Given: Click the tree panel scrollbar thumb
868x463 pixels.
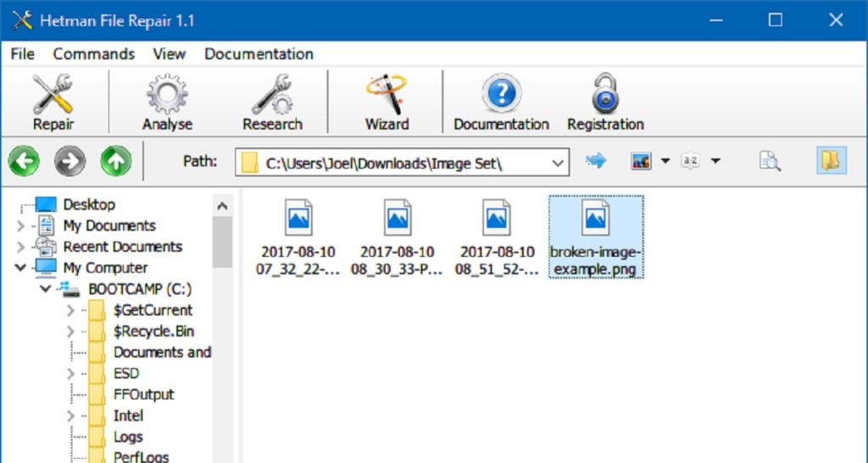Looking at the screenshot, I should 222,242.
